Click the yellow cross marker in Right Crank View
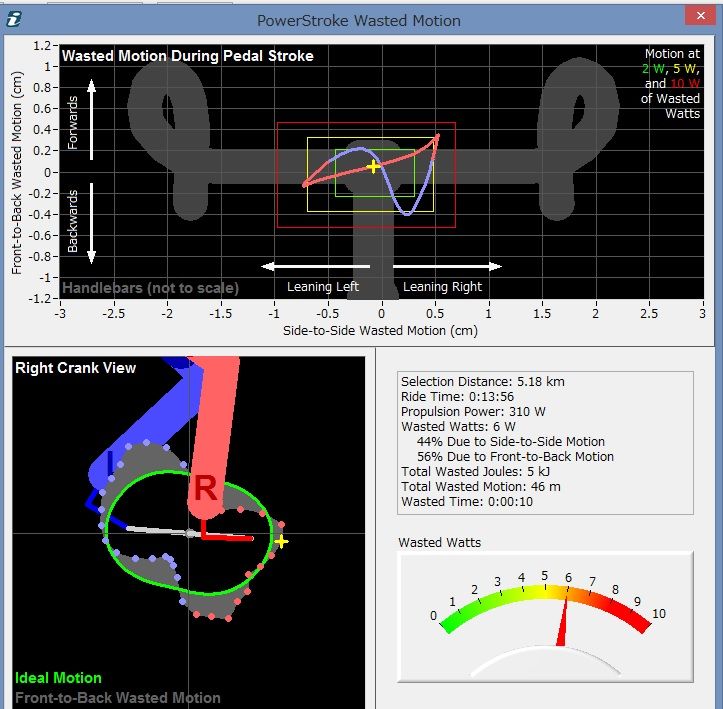This screenshot has height=709, width=723. [x=281, y=541]
